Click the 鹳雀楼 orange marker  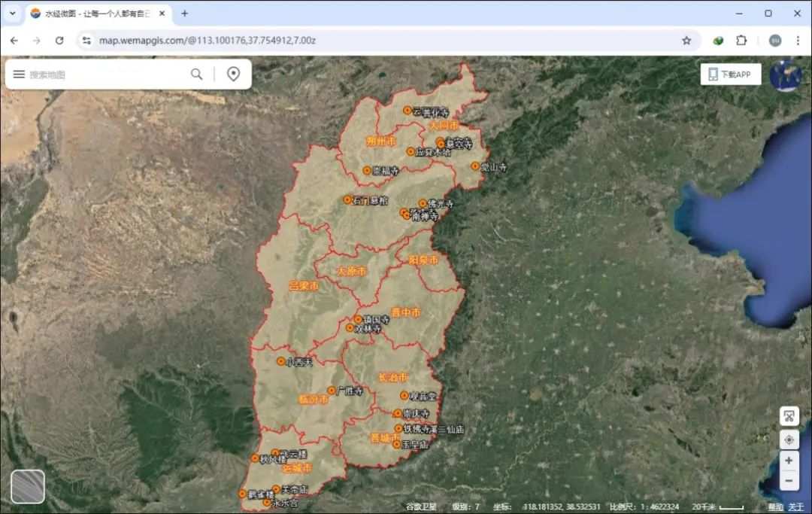click(x=242, y=494)
